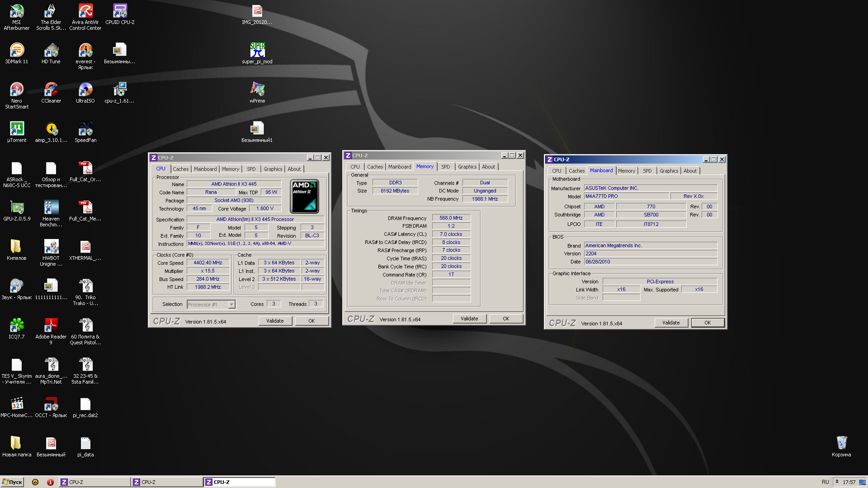Open Nero StartSmart icon
The width and height of the screenshot is (868, 488).
(17, 95)
